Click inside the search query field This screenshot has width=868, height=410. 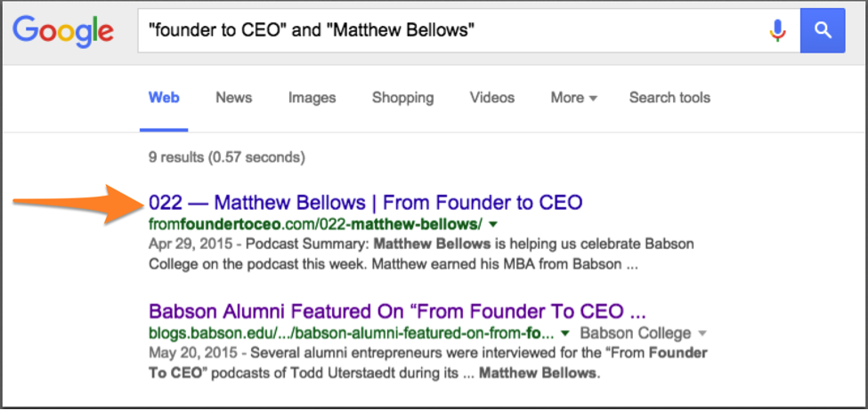(445, 31)
